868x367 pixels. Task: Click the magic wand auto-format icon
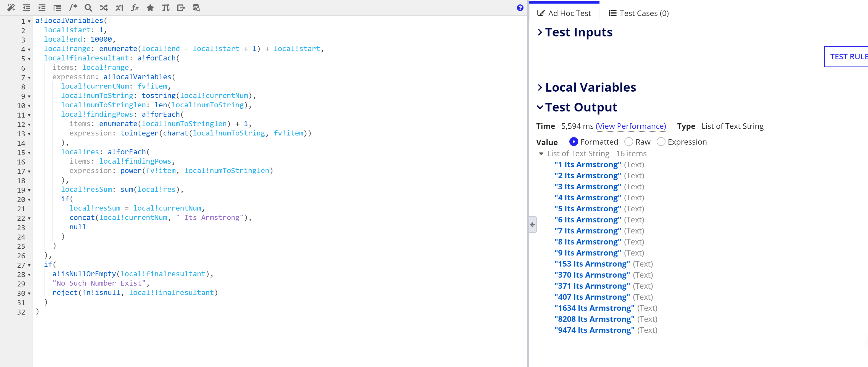point(11,8)
